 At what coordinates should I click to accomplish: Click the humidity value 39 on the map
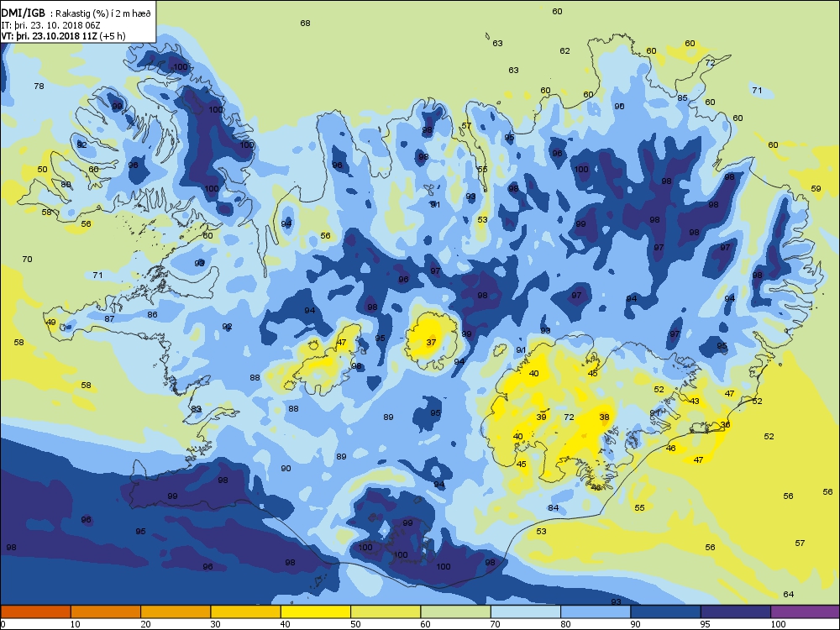542,417
